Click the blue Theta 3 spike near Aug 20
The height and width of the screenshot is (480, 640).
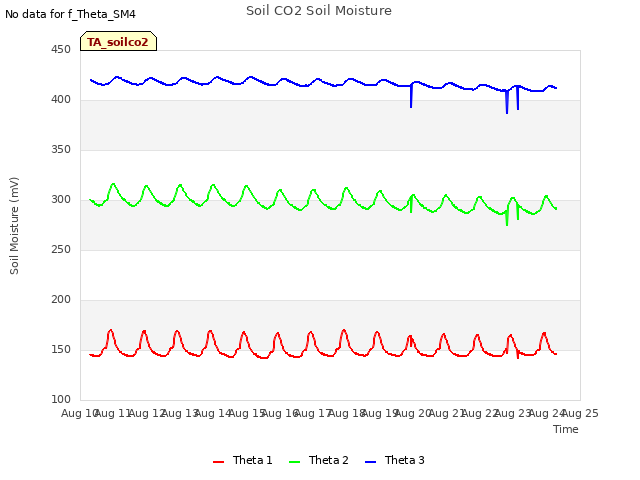411,98
